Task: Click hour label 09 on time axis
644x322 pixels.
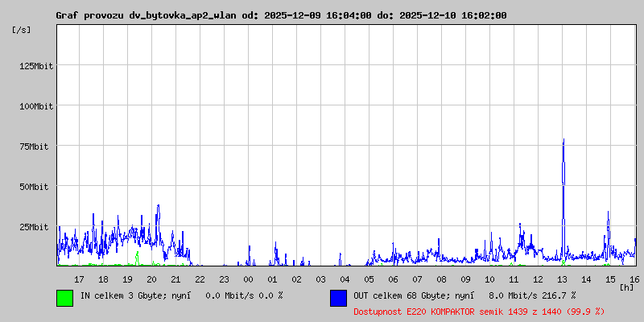Action: [x=465, y=279]
